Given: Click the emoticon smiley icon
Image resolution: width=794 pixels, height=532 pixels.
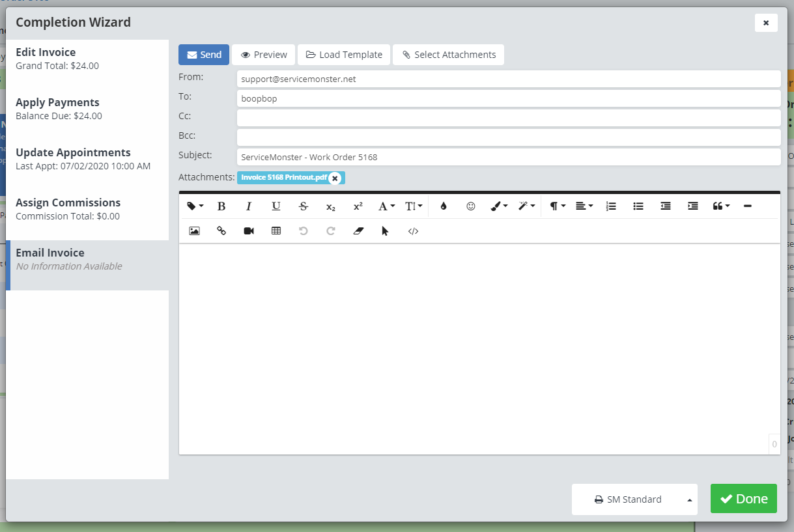Looking at the screenshot, I should point(471,206).
